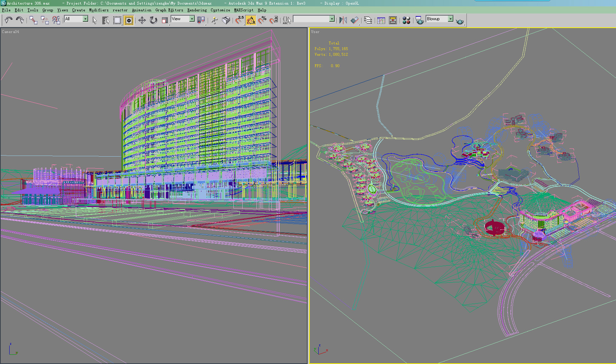Open the Material Editor spheres icon
616x364 pixels.
[x=406, y=20]
